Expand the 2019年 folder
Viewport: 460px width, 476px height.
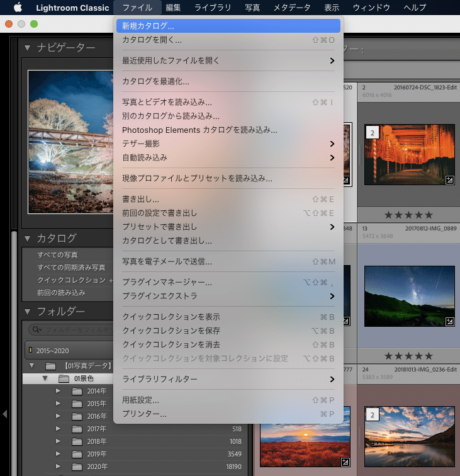[59, 453]
